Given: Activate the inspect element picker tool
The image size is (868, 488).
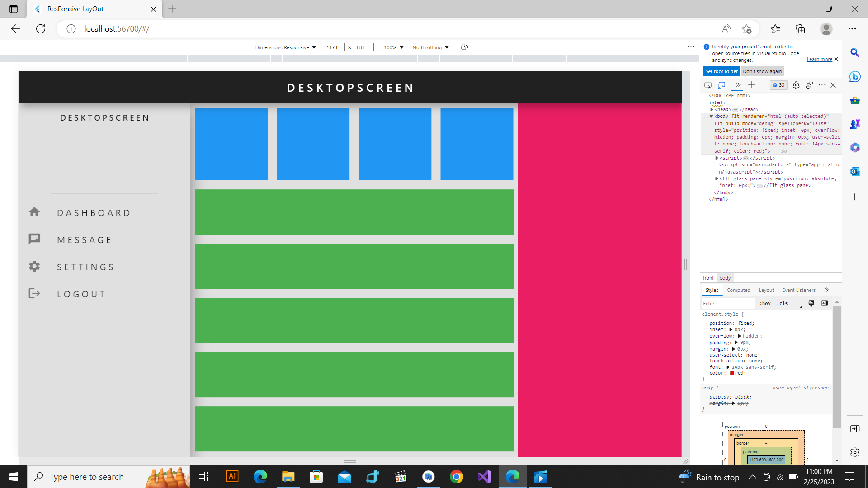Looking at the screenshot, I should [x=708, y=85].
